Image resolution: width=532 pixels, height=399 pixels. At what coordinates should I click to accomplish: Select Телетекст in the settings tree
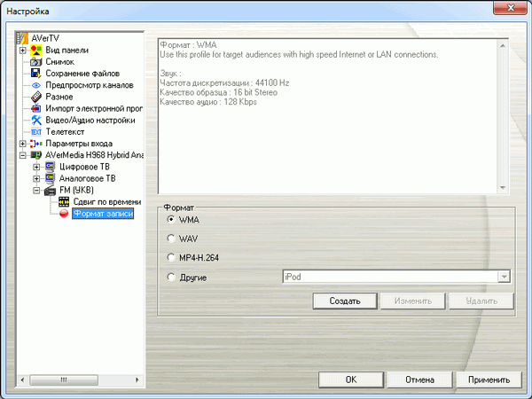pos(65,131)
